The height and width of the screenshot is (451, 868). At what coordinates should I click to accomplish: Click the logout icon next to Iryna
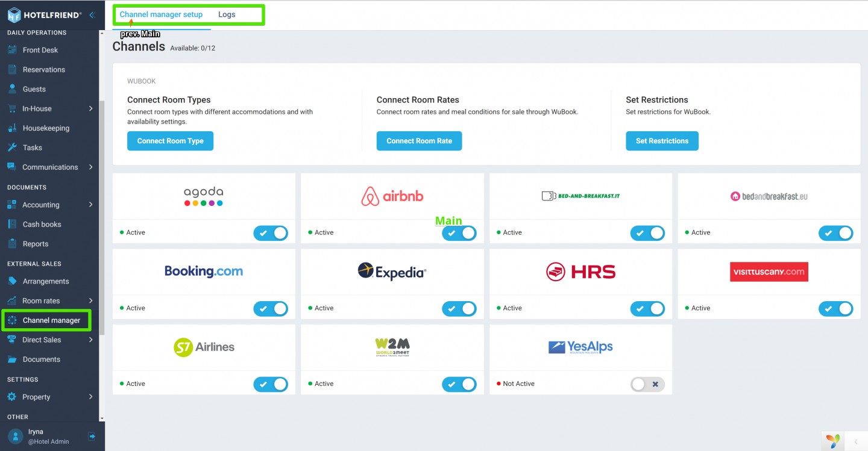92,436
